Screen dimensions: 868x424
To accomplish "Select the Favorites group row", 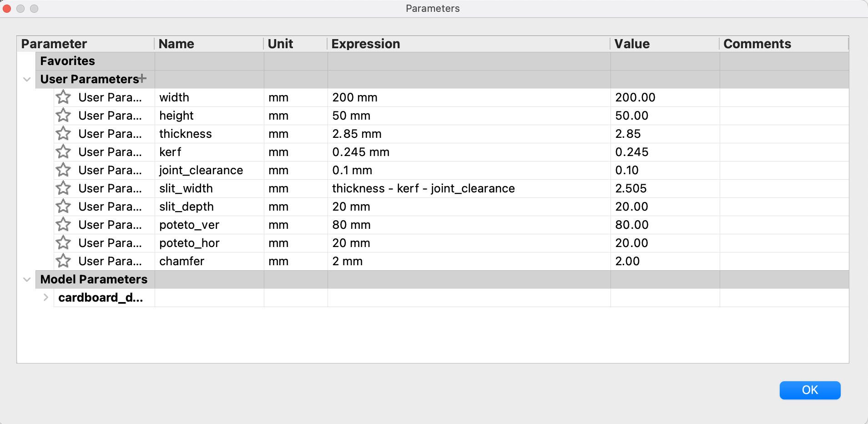I will tap(442, 61).
